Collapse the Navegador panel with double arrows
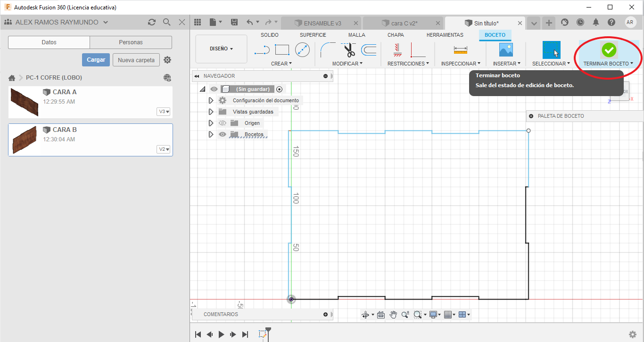Viewport: 644px width, 342px height. [197, 76]
